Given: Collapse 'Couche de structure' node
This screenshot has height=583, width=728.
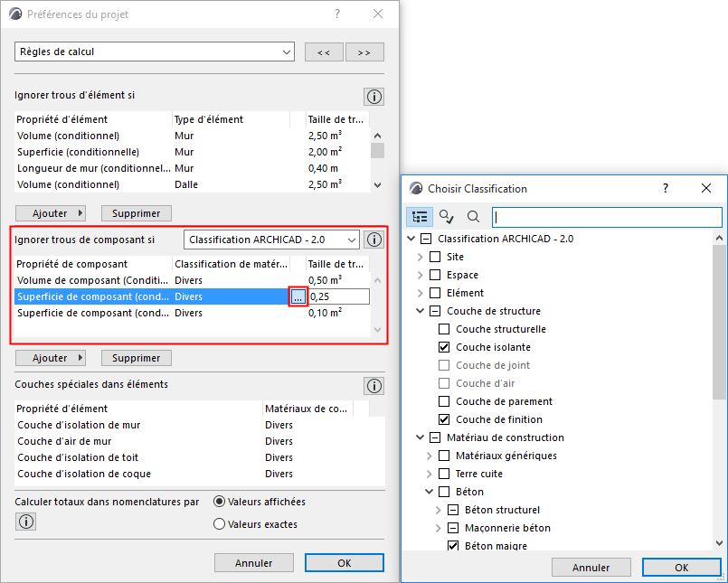Looking at the screenshot, I should pos(421,311).
